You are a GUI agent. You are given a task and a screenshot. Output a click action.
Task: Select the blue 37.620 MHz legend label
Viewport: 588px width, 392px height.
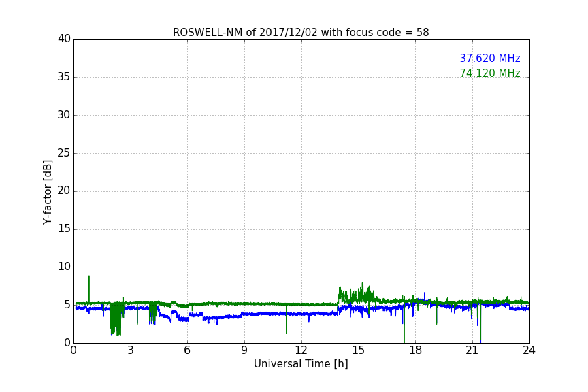pyautogui.click(x=490, y=58)
